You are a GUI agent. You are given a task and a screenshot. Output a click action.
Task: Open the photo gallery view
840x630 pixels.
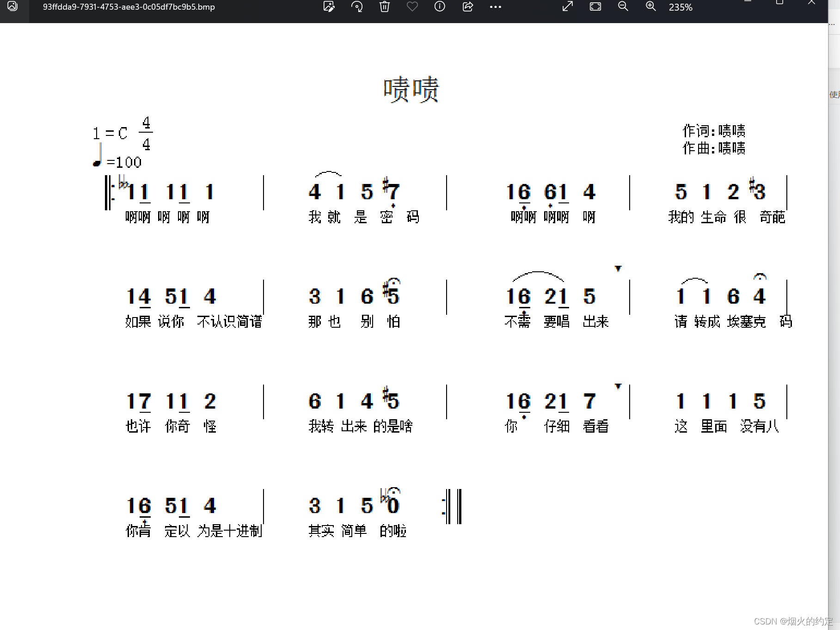(x=13, y=7)
